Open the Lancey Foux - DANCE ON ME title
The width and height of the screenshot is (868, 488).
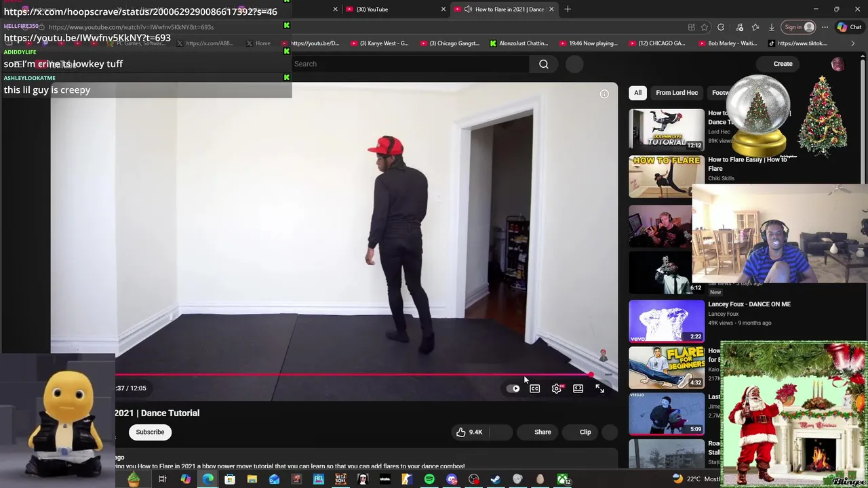[749, 304]
